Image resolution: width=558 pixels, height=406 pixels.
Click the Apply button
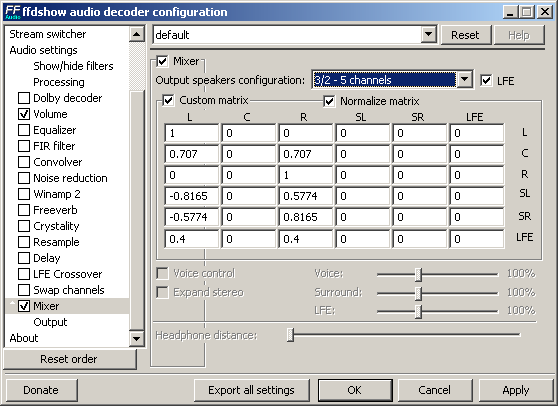[x=516, y=390]
